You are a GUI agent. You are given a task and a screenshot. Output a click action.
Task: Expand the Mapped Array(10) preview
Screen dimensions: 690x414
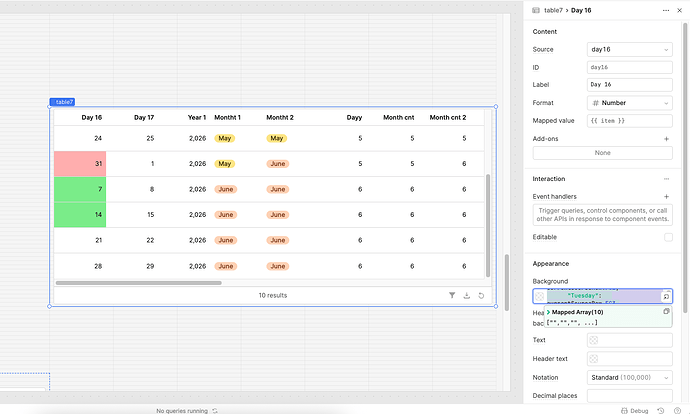pyautogui.click(x=548, y=312)
